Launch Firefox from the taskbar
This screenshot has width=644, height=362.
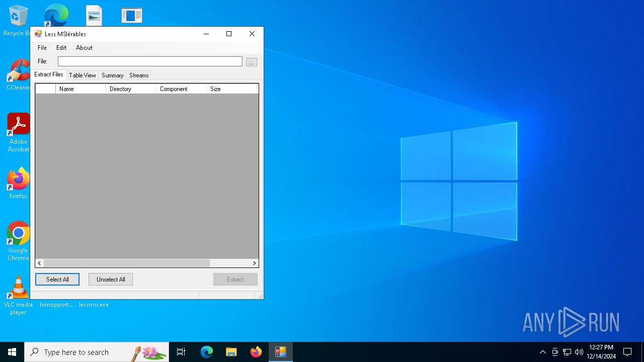click(256, 352)
